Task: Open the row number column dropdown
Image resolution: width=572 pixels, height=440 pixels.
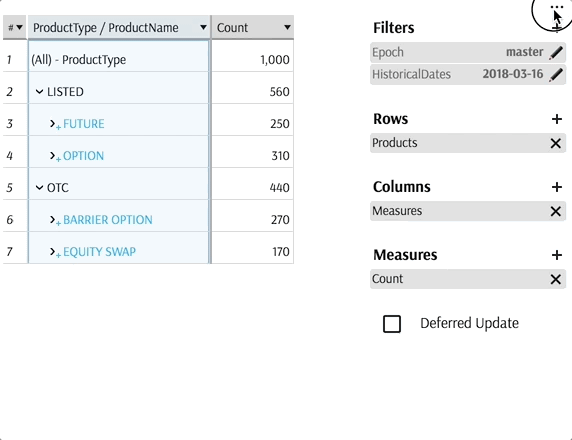Action: 19,27
